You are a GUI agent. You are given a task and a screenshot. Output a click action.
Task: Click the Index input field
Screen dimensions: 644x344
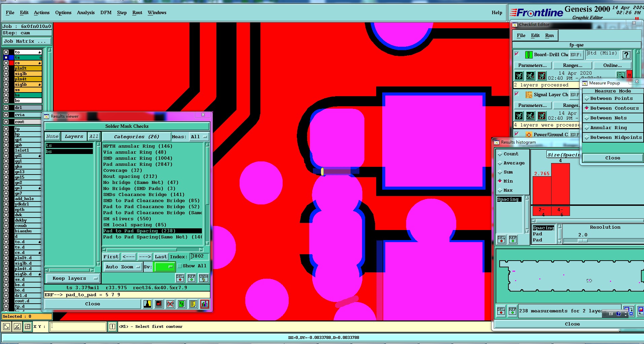click(x=199, y=257)
